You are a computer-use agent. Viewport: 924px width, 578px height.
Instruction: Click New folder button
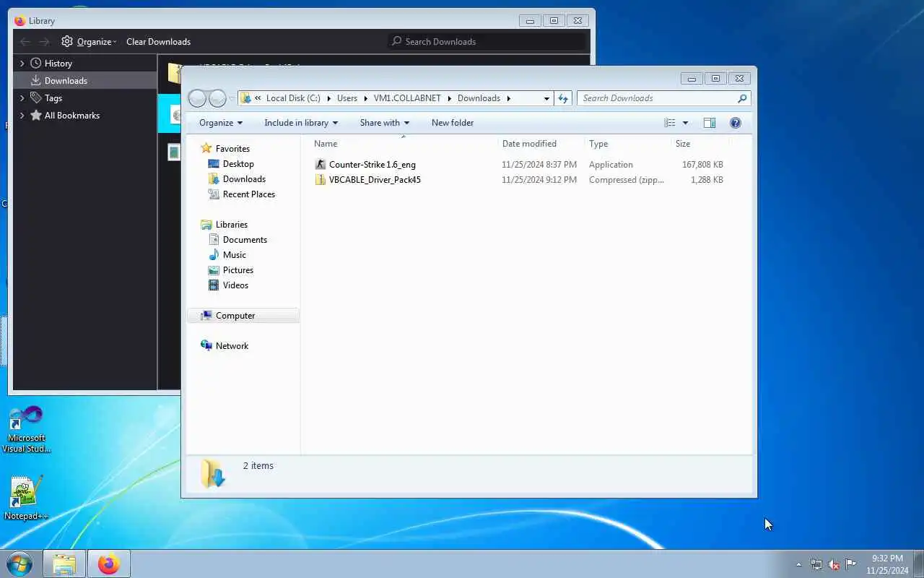(x=453, y=123)
